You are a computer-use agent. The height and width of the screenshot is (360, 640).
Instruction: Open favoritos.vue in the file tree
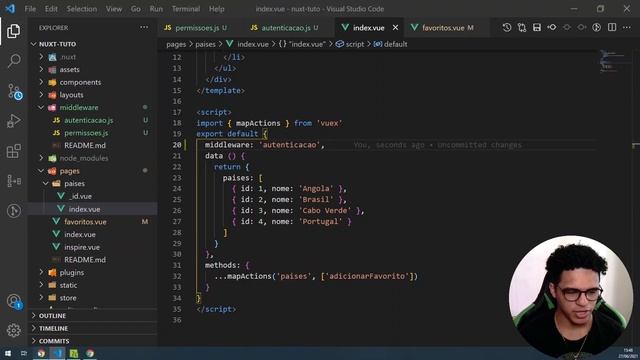click(85, 222)
